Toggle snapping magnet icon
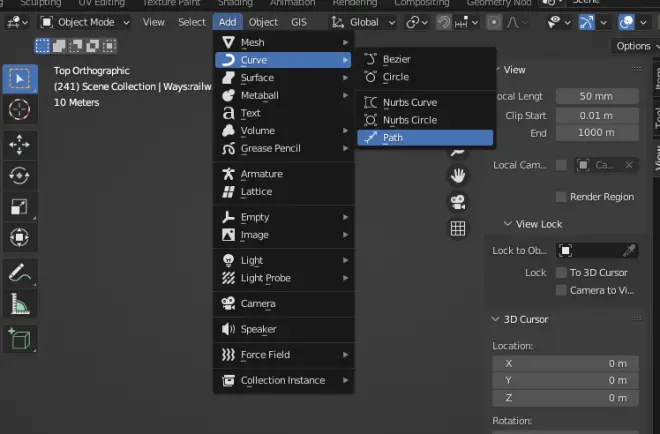The width and height of the screenshot is (660, 434). tap(444, 22)
